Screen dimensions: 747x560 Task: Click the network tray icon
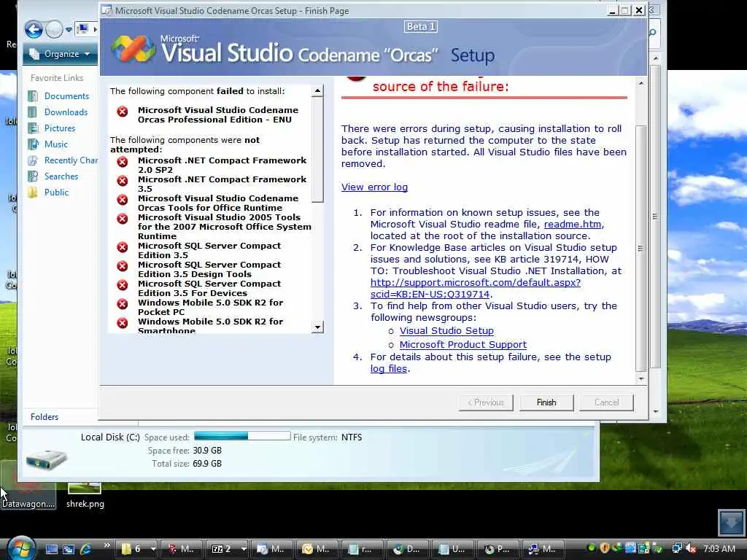[676, 548]
